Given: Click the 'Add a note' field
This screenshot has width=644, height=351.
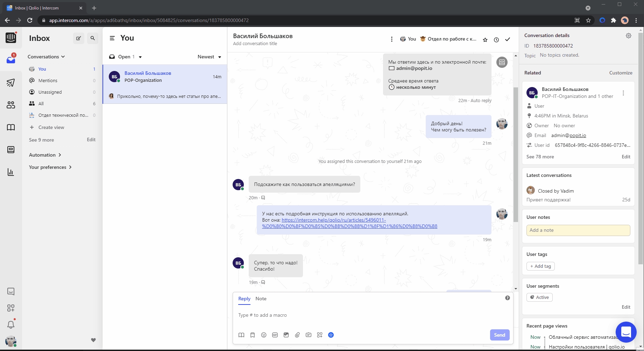Looking at the screenshot, I should pos(578,230).
